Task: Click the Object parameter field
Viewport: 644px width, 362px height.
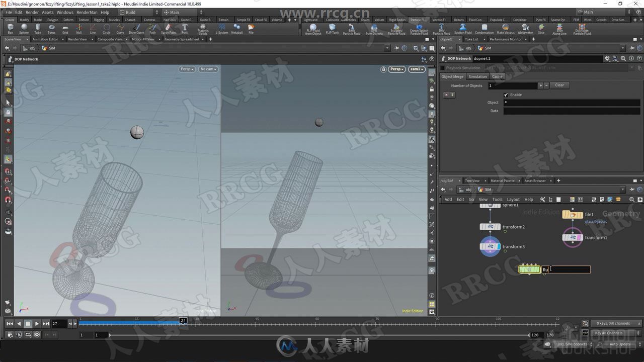Action: click(x=572, y=103)
